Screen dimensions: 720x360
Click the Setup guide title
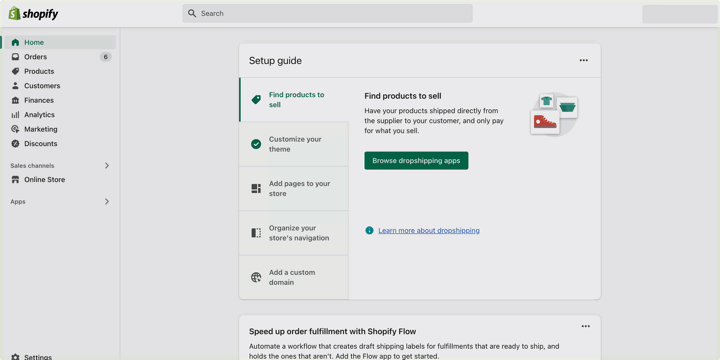(276, 61)
